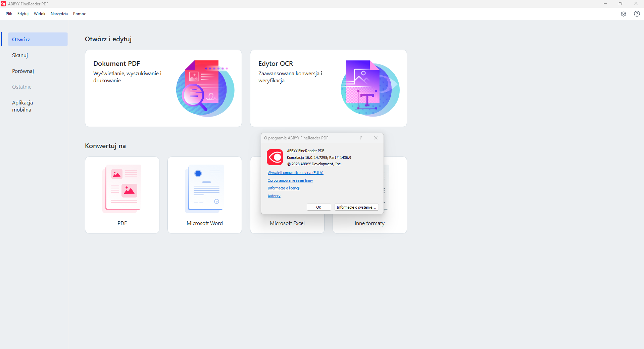Click the 2023 ABBYY Development copyright text
Screen dimensions: 644x349
pos(314,164)
